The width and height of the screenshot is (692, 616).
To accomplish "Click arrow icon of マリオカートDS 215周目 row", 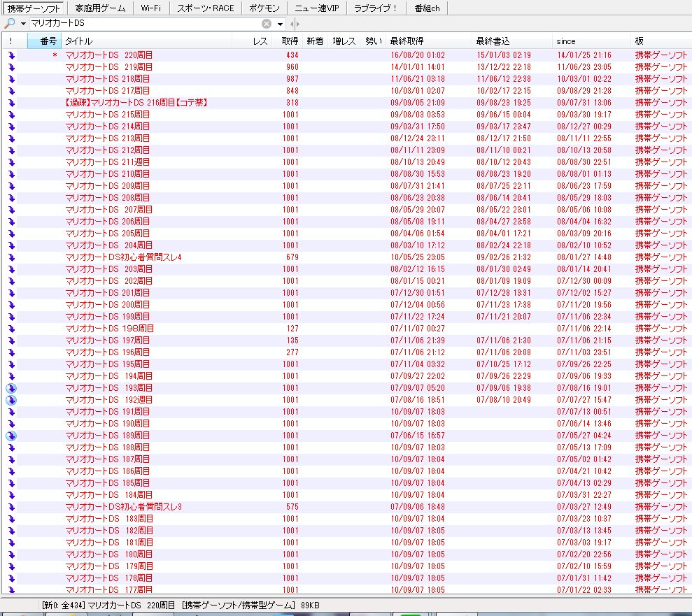I will click(x=11, y=115).
